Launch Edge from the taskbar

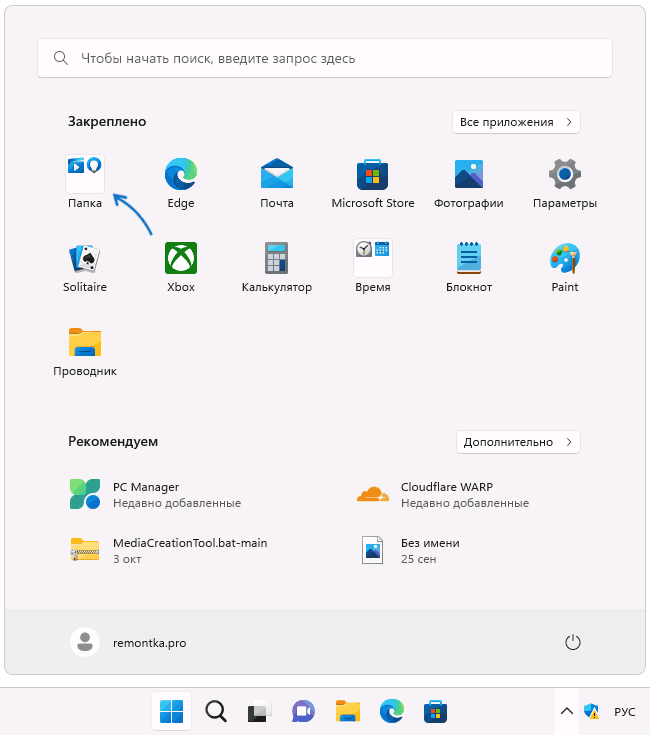click(392, 711)
